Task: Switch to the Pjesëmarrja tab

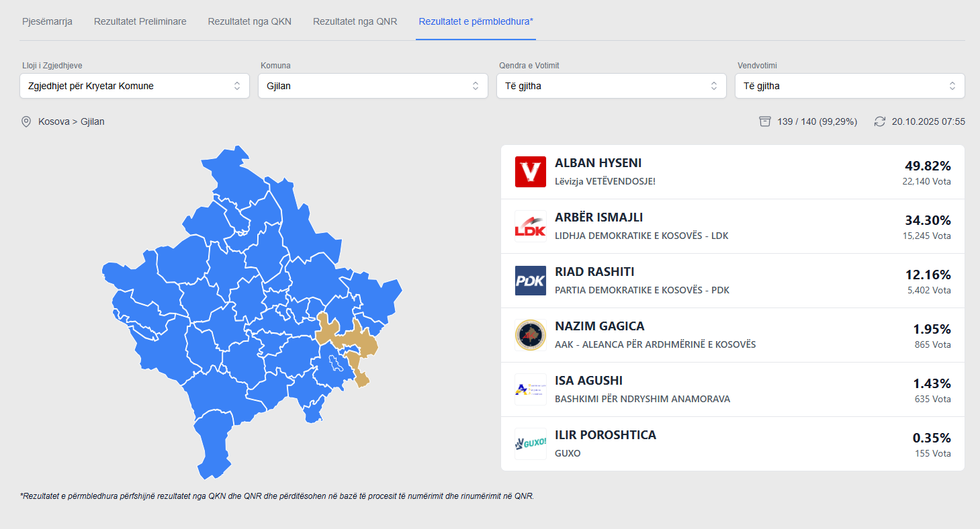Action: click(x=47, y=21)
